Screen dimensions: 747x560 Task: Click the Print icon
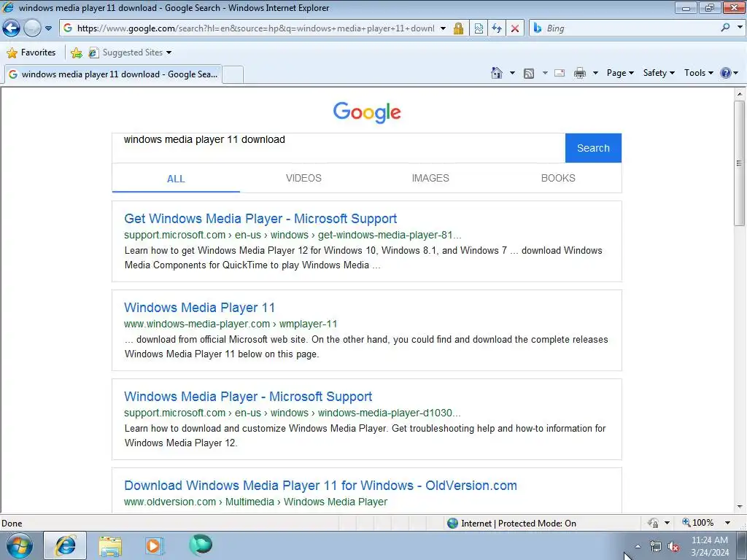(x=580, y=73)
